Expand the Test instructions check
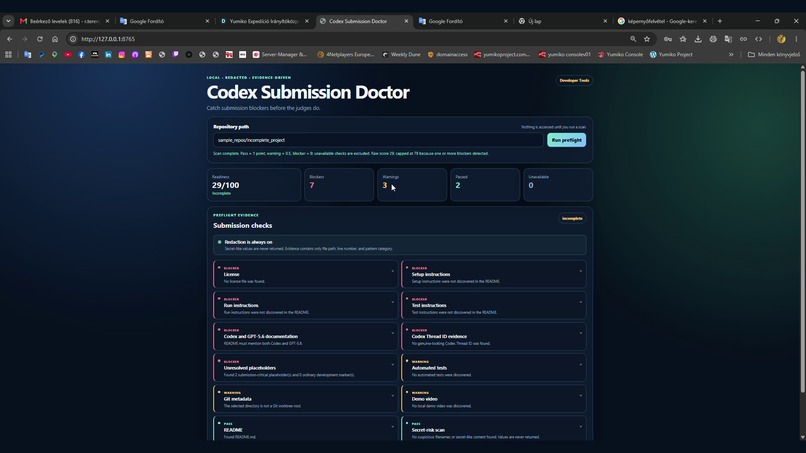Screen dimensions: 806x453 tap(493, 305)
